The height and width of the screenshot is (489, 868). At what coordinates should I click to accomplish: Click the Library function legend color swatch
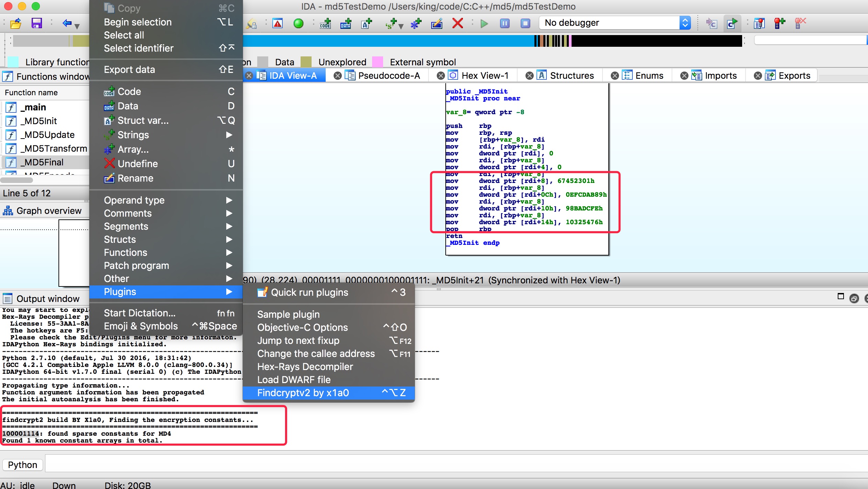[x=13, y=62]
